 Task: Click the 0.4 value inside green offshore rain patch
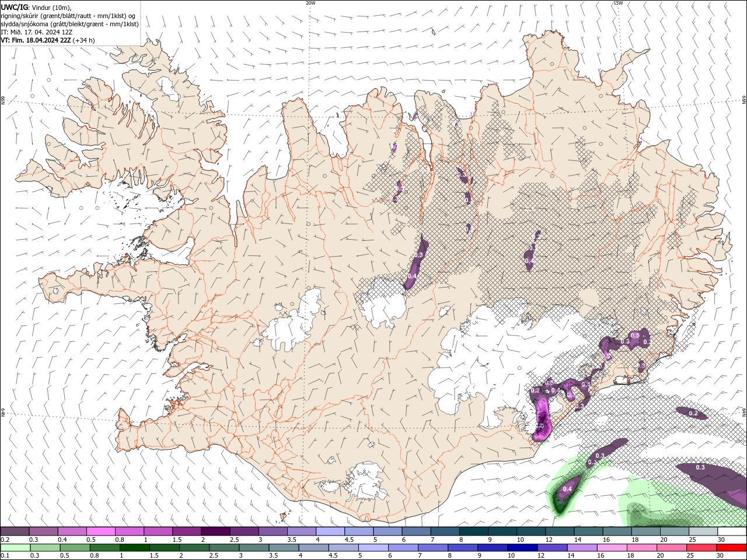pyautogui.click(x=567, y=489)
